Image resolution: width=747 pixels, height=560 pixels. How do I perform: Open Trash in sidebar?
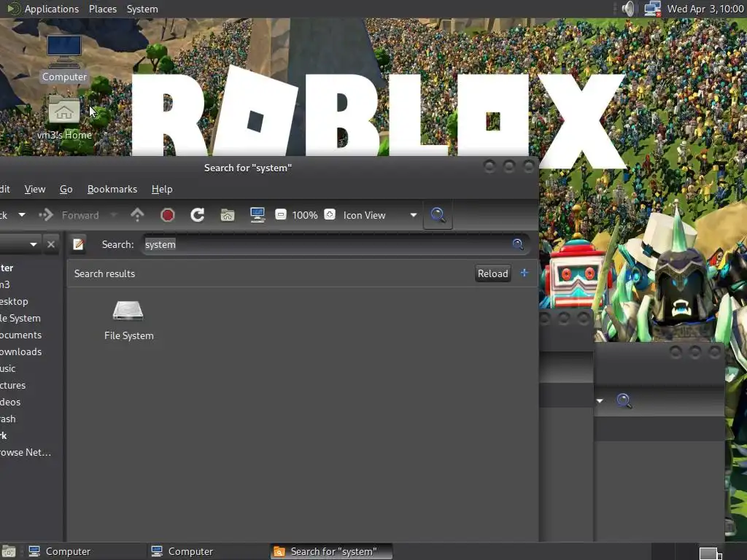tap(8, 419)
